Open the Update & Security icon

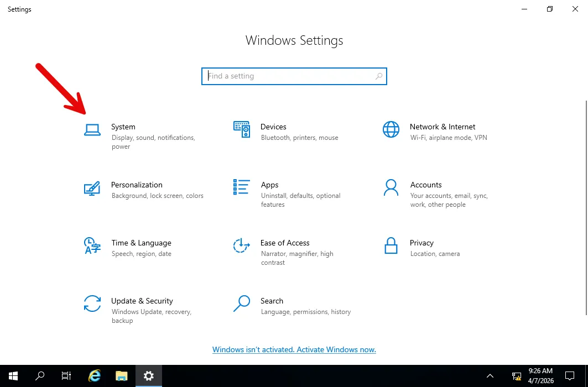click(92, 304)
